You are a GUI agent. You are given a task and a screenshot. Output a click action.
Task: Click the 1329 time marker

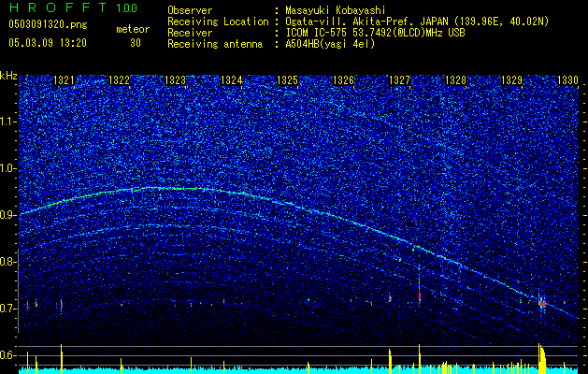pyautogui.click(x=512, y=80)
